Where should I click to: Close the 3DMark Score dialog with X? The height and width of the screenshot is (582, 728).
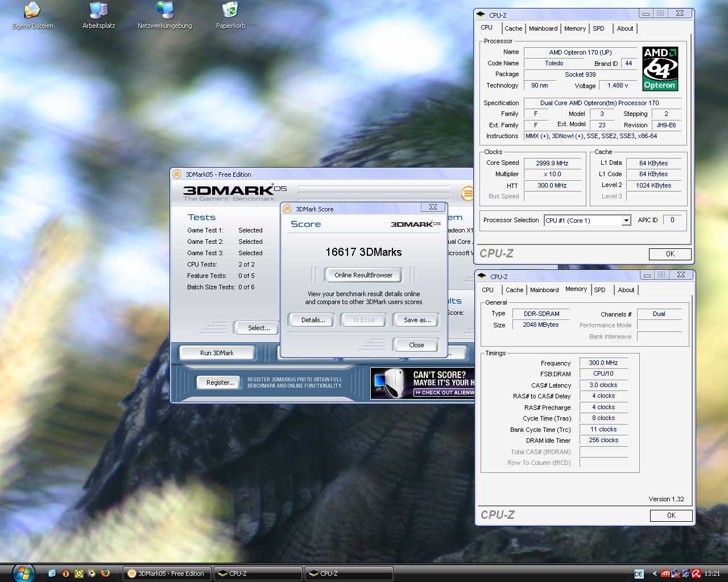pyautogui.click(x=433, y=207)
